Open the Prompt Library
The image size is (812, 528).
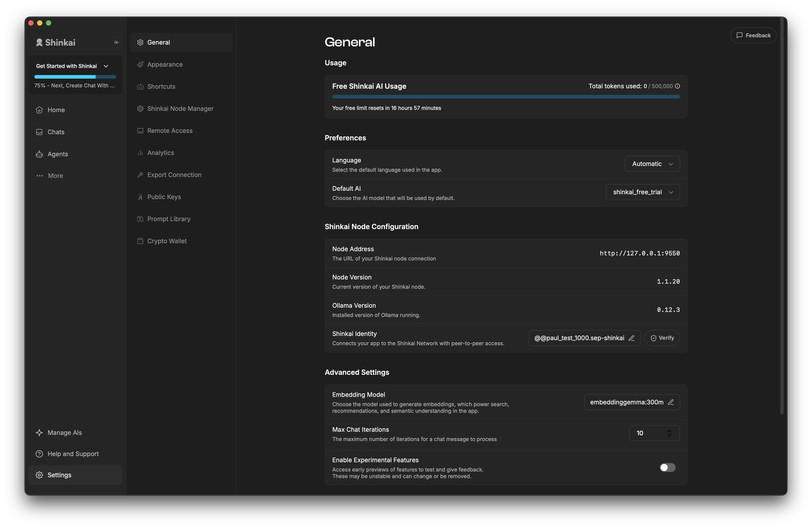tap(169, 219)
